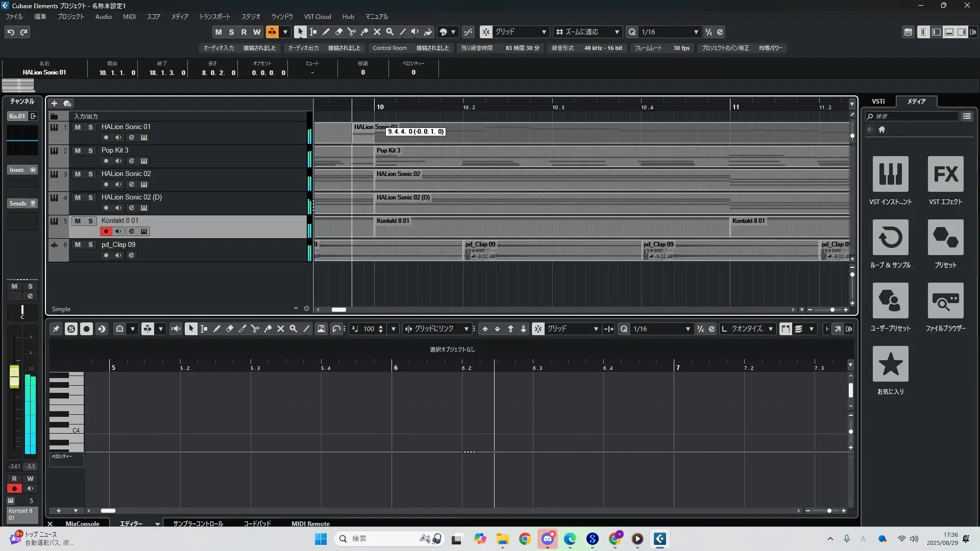Open the VST Effects FX tile
Image resolution: width=980 pixels, height=551 pixels.
tap(945, 174)
